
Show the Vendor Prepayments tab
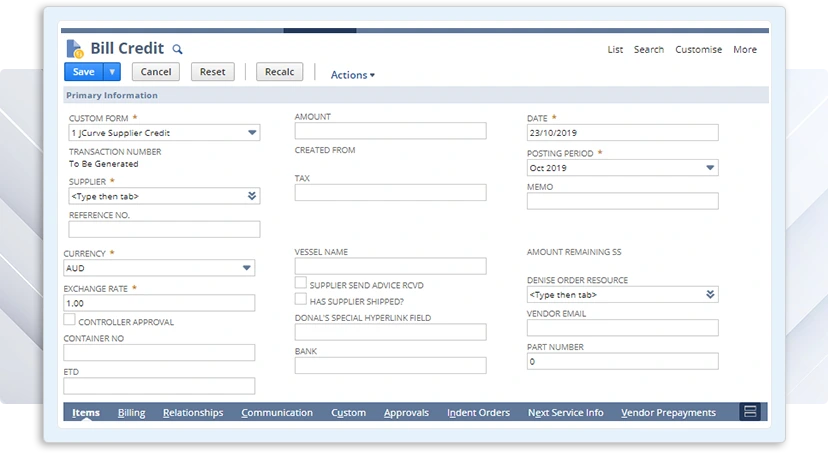pyautogui.click(x=669, y=412)
